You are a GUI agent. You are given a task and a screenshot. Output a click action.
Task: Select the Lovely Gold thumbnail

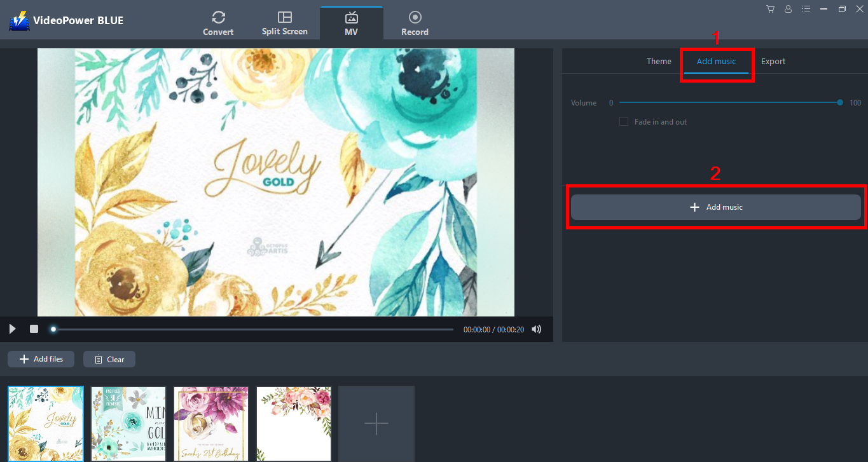tap(46, 423)
